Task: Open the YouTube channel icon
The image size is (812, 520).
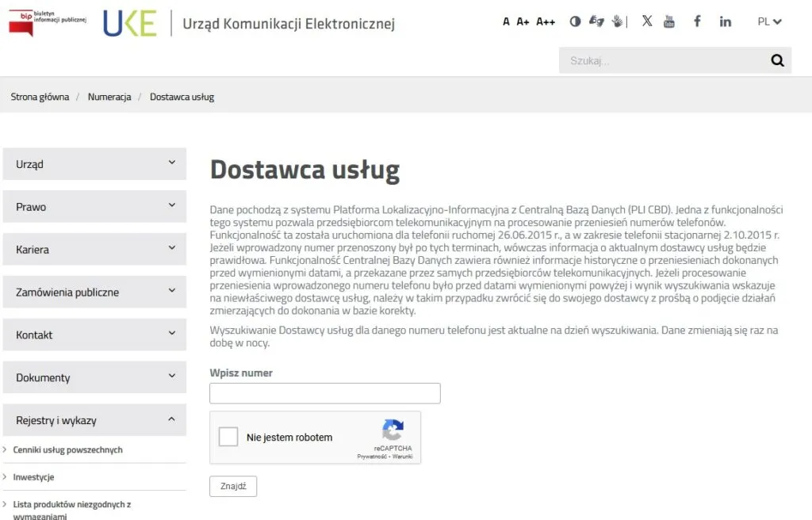Action: 669,21
